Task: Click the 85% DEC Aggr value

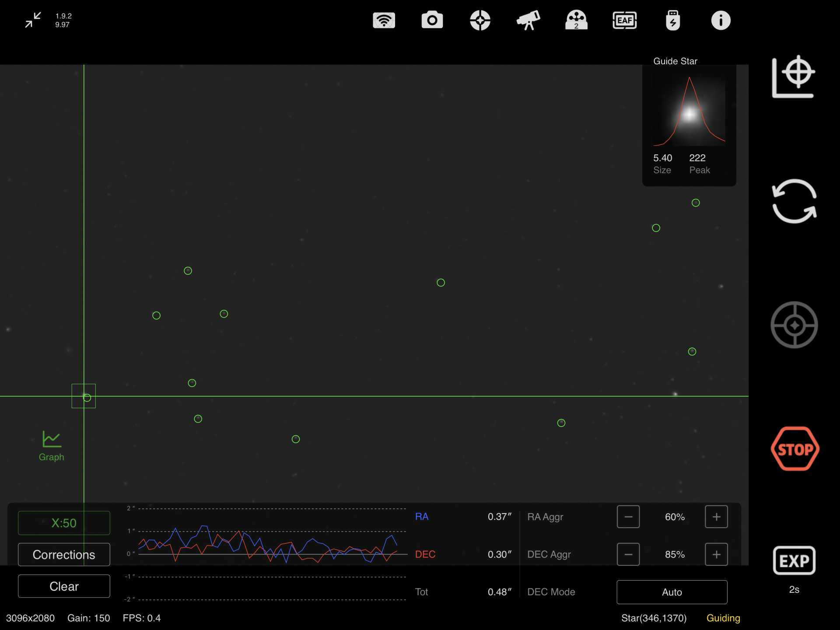Action: tap(675, 554)
